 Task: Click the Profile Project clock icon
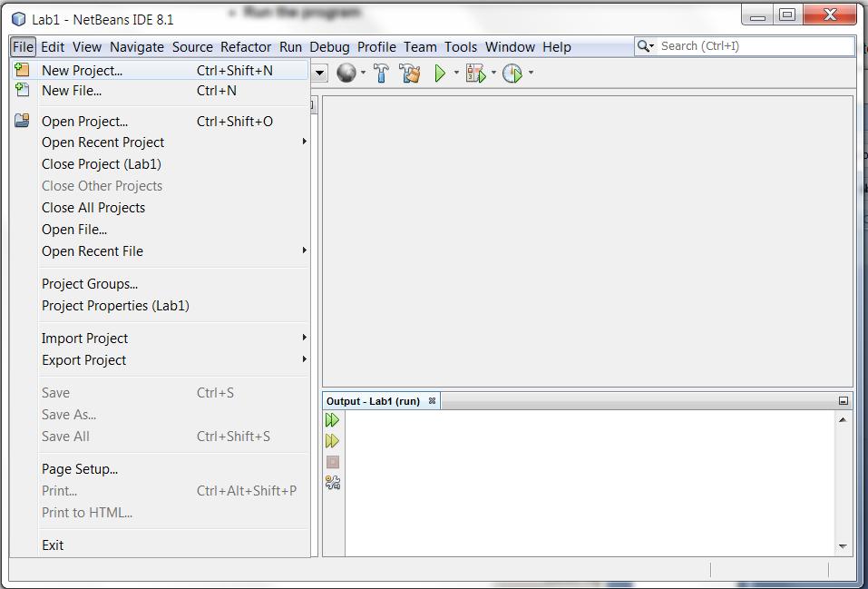[x=512, y=73]
